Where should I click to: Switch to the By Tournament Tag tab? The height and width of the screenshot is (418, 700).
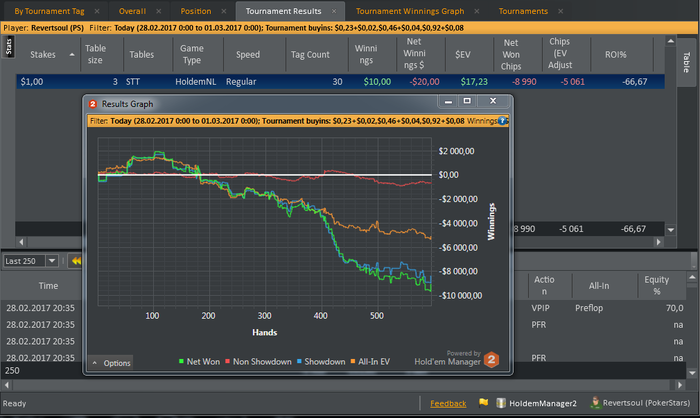[49, 11]
